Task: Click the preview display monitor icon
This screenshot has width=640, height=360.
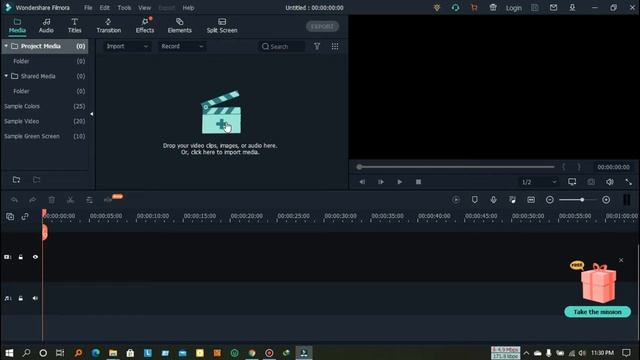Action: click(572, 182)
